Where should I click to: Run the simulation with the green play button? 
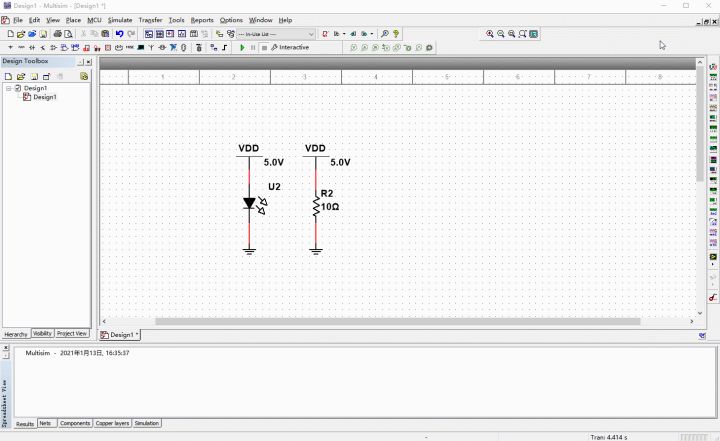[x=242, y=47]
